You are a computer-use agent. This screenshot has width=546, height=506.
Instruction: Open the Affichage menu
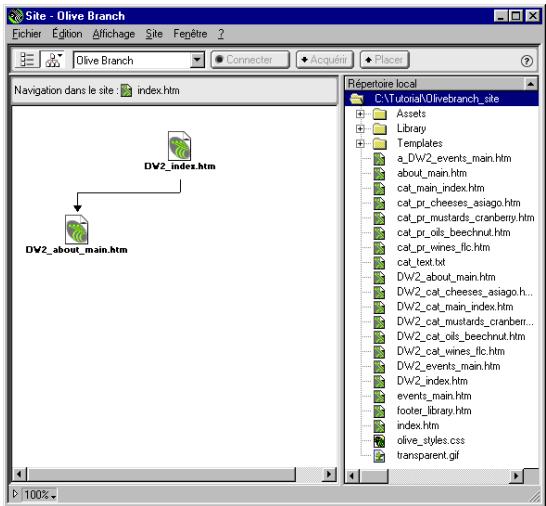click(114, 34)
